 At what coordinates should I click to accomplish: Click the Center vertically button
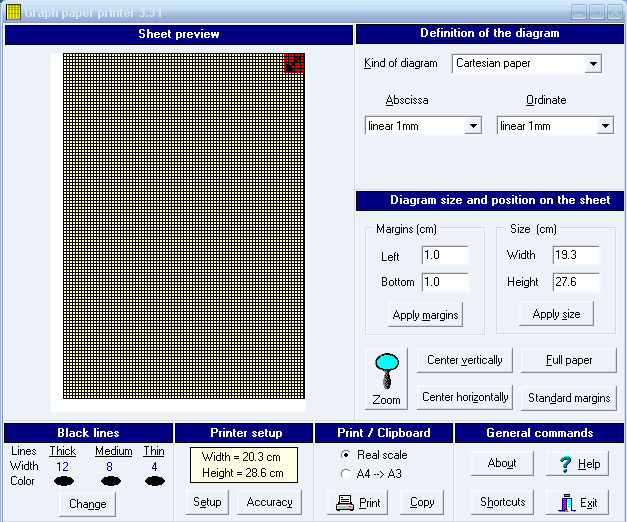(465, 360)
